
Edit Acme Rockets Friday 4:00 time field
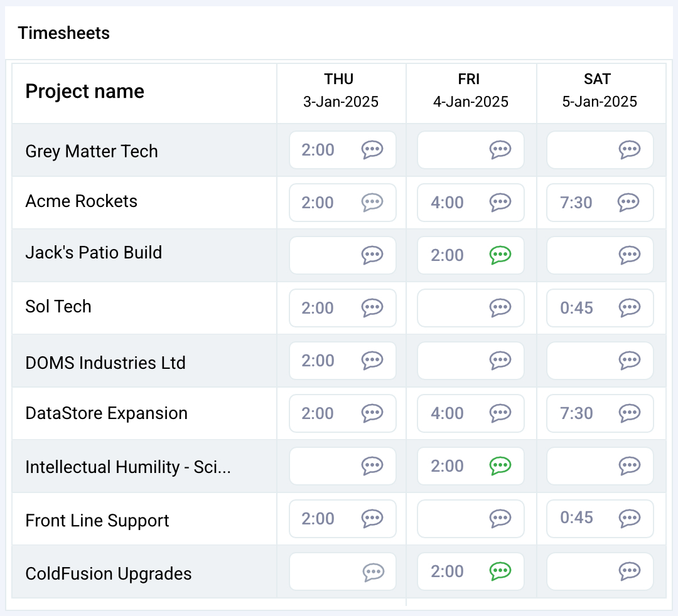448,203
